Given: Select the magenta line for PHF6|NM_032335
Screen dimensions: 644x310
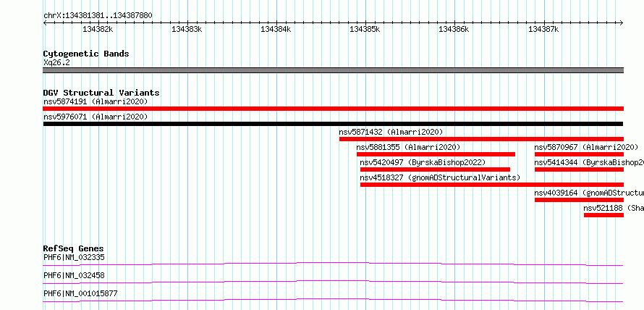Looking at the screenshot, I should point(333,264).
